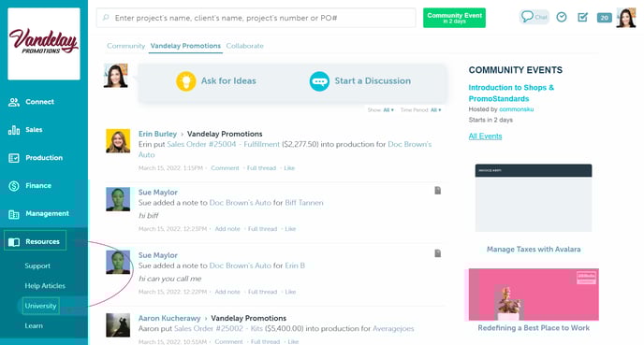Click the search magnifier icon
Viewport: 644px width, 345px height.
[106, 18]
